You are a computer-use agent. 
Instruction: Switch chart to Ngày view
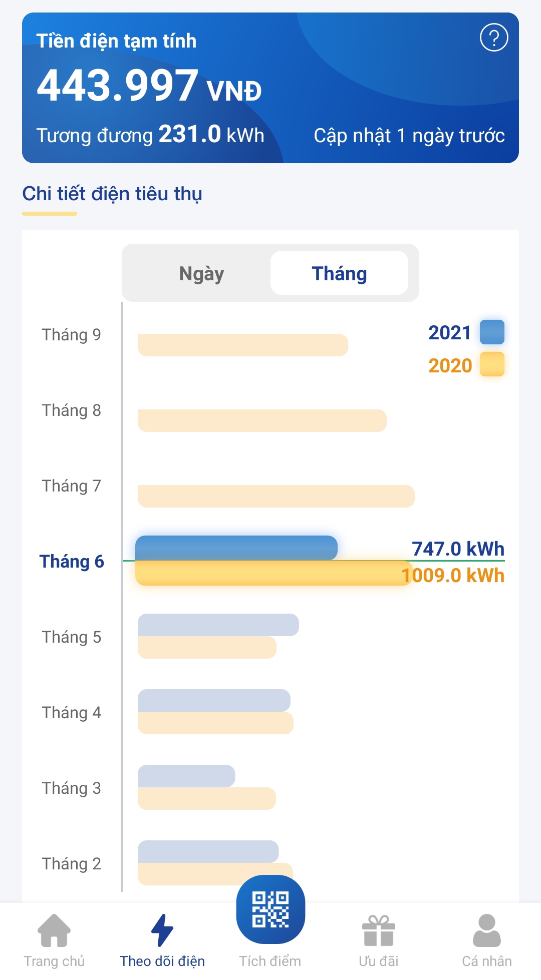pyautogui.click(x=201, y=273)
